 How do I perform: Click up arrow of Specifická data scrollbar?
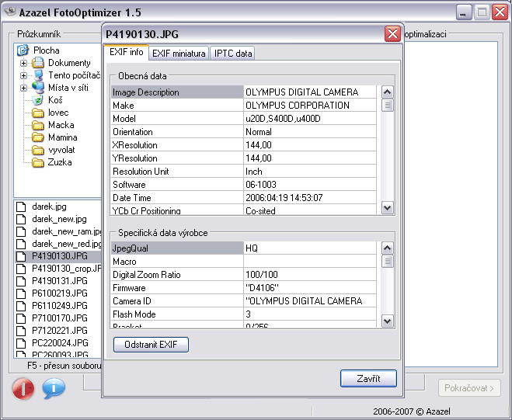coord(387,248)
